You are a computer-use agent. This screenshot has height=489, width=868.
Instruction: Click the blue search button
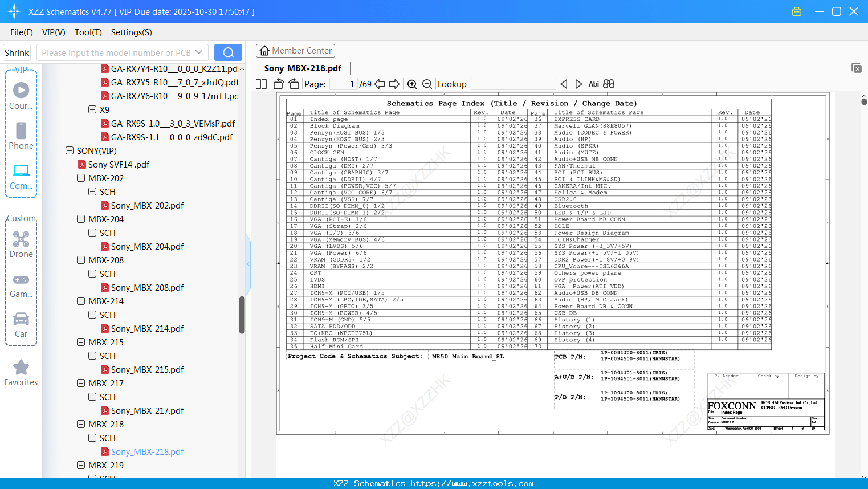click(x=228, y=52)
